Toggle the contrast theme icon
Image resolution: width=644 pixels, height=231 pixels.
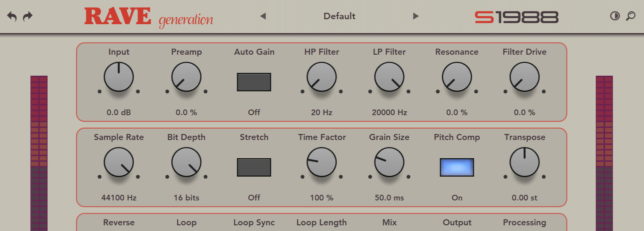pos(615,16)
